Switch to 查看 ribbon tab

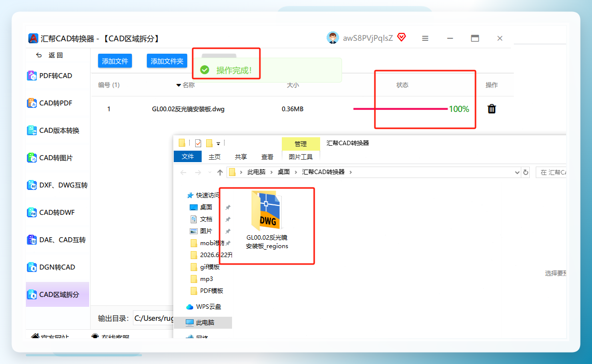pos(267,157)
